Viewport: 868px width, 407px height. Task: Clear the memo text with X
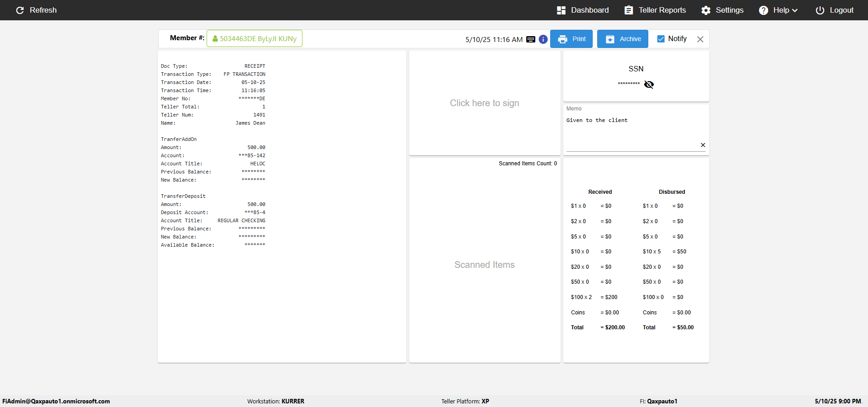pyautogui.click(x=703, y=145)
